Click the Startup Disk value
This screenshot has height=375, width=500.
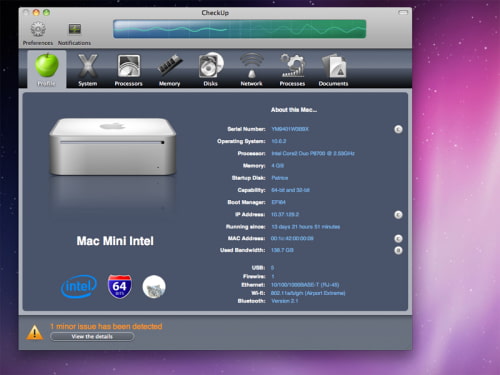(x=280, y=178)
